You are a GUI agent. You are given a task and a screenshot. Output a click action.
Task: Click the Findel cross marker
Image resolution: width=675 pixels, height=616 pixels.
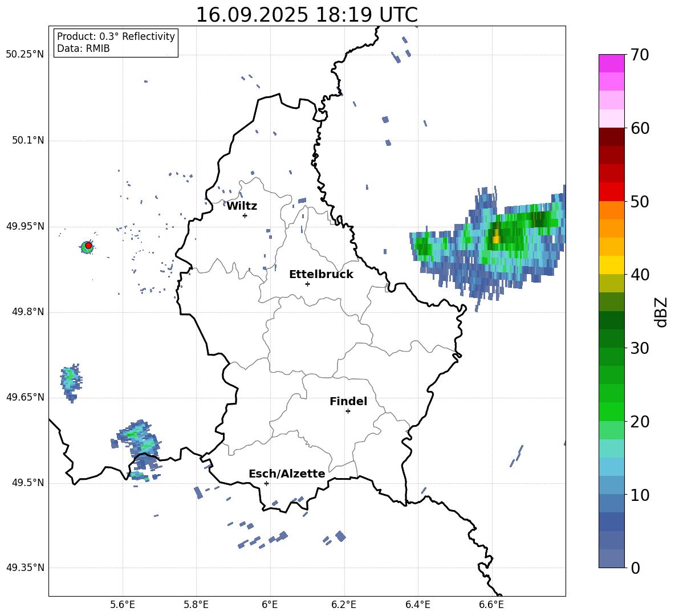348,411
